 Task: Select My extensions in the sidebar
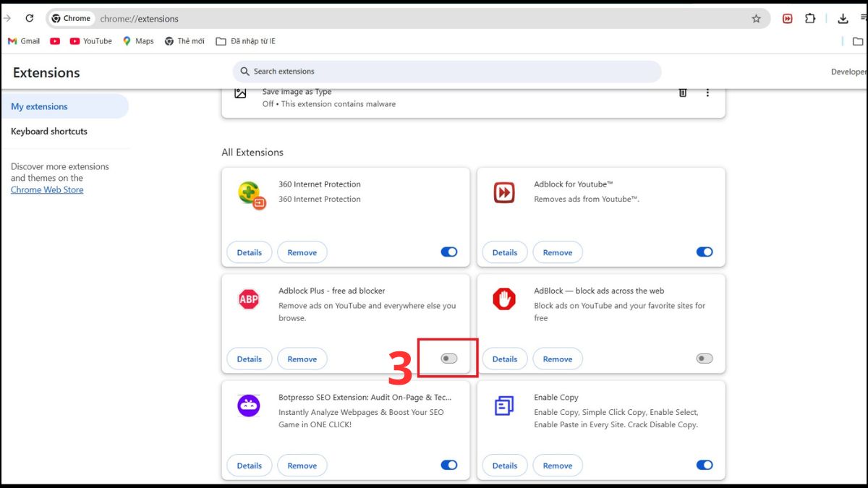(x=64, y=106)
